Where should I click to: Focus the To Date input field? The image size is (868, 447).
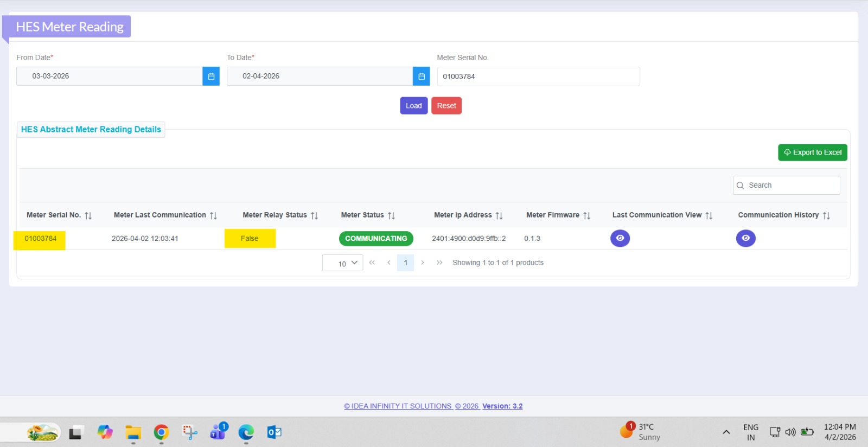pyautogui.click(x=320, y=76)
